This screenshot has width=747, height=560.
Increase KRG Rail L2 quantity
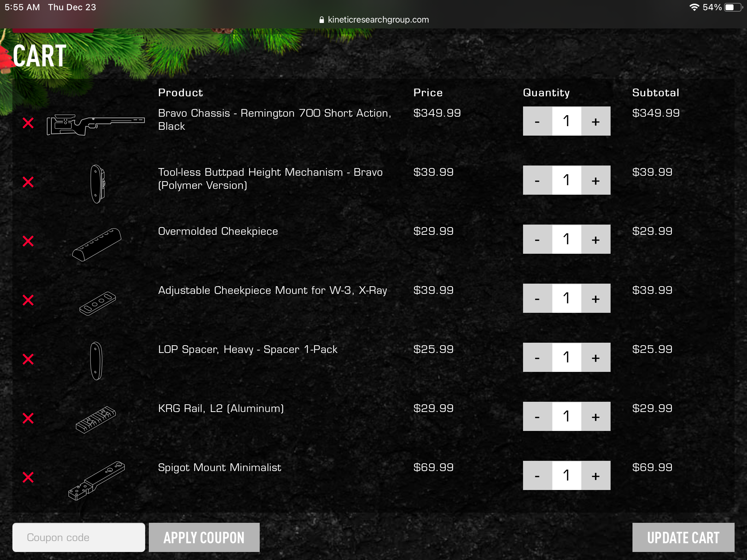click(596, 416)
